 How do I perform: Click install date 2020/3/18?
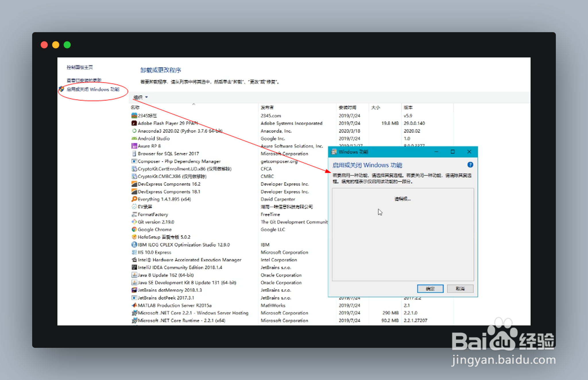point(349,131)
